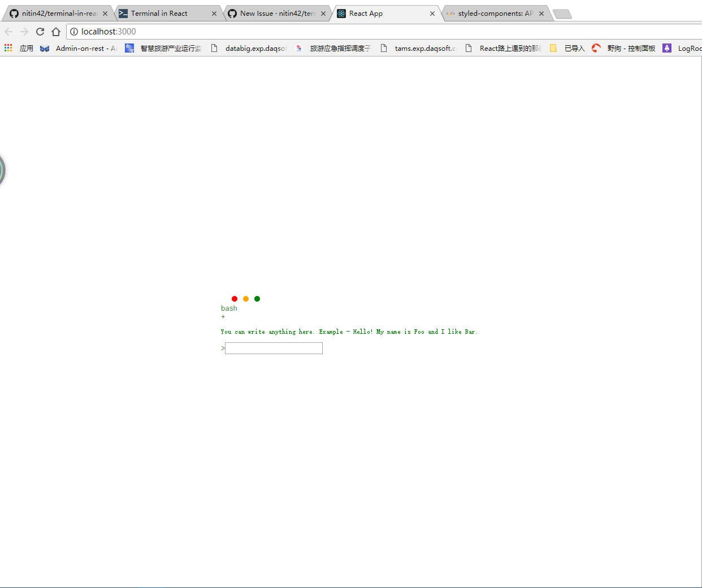Add a new terminal tab with plus
The width and height of the screenshot is (702, 588).
[x=223, y=317]
